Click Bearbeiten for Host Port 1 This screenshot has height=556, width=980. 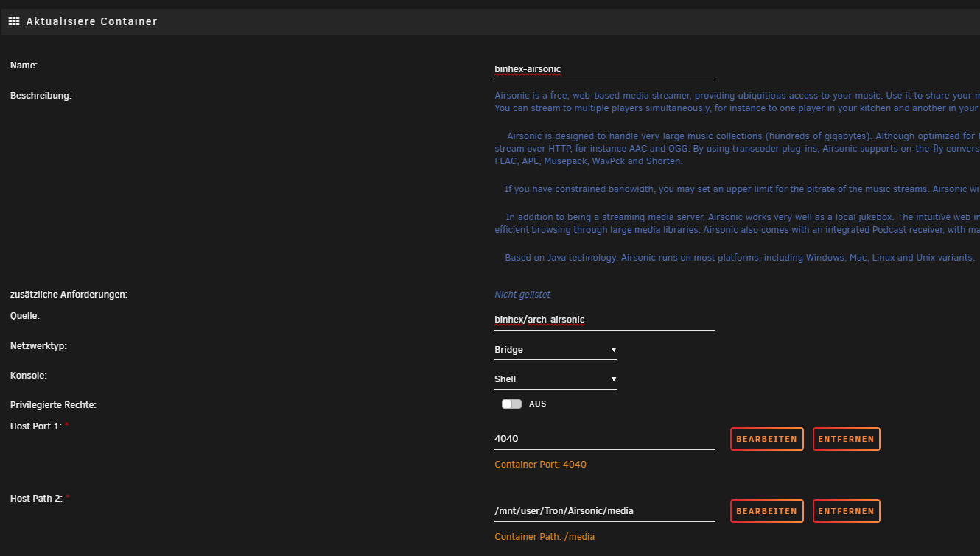[767, 439]
